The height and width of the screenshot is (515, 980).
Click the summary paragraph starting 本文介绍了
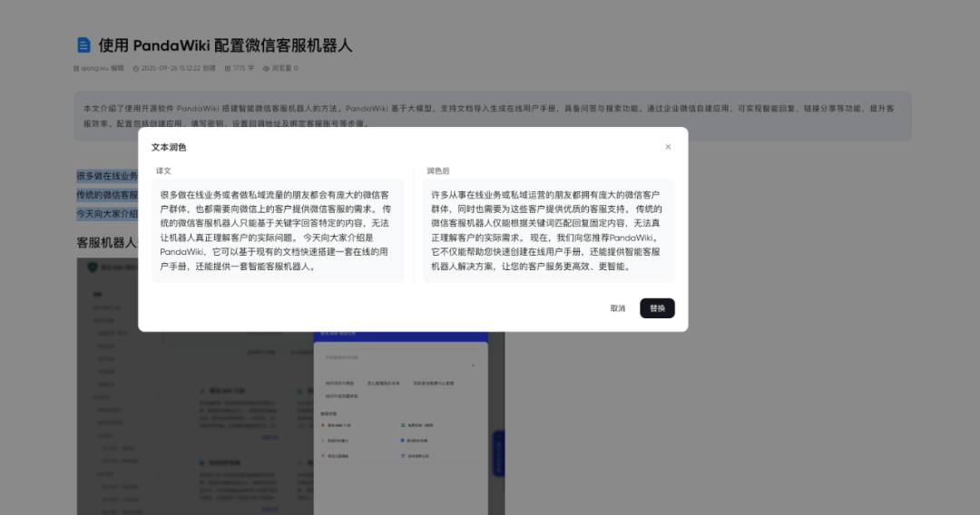[x=493, y=115]
